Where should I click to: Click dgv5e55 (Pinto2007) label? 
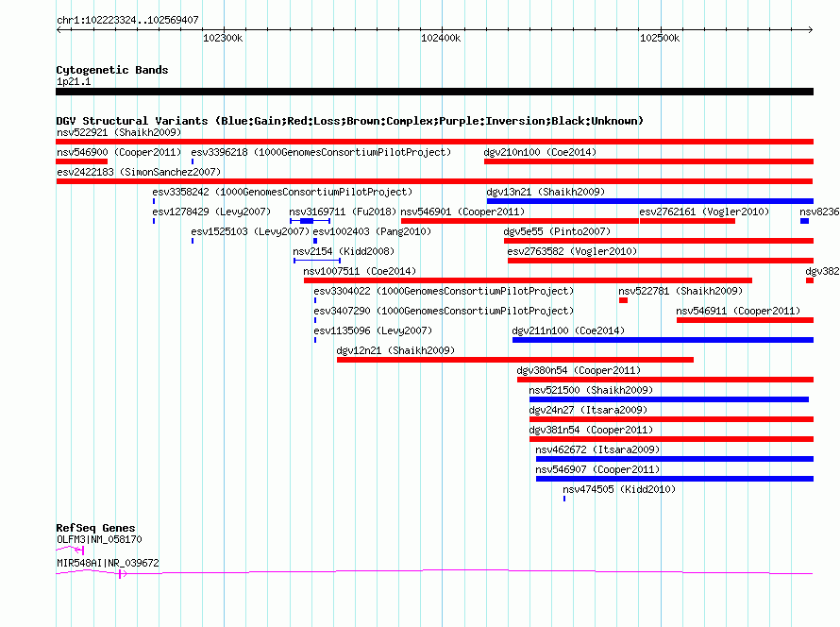557,231
